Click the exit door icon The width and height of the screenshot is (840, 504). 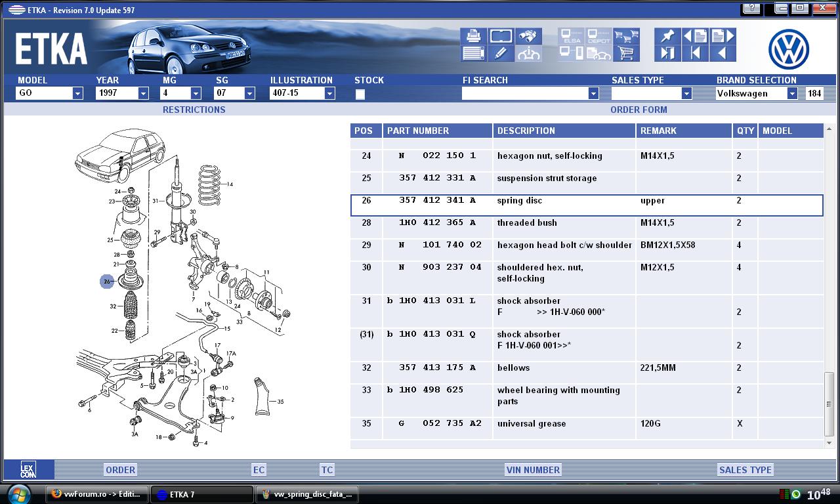667,53
